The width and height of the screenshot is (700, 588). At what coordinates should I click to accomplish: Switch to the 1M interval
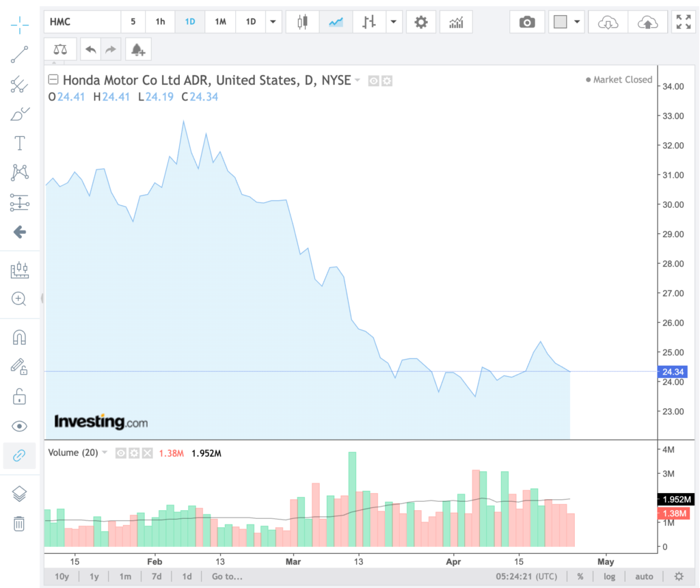220,22
